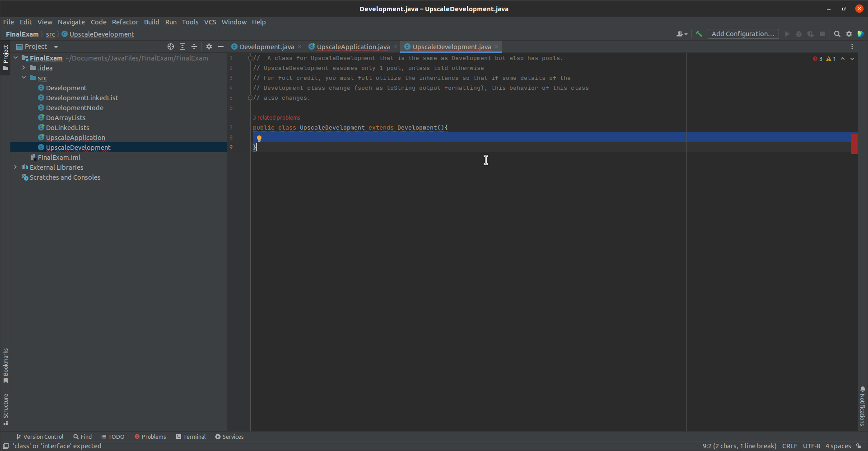The height and width of the screenshot is (451, 868).
Task: Open IDE settings gear in toolbar
Action: coord(849,34)
